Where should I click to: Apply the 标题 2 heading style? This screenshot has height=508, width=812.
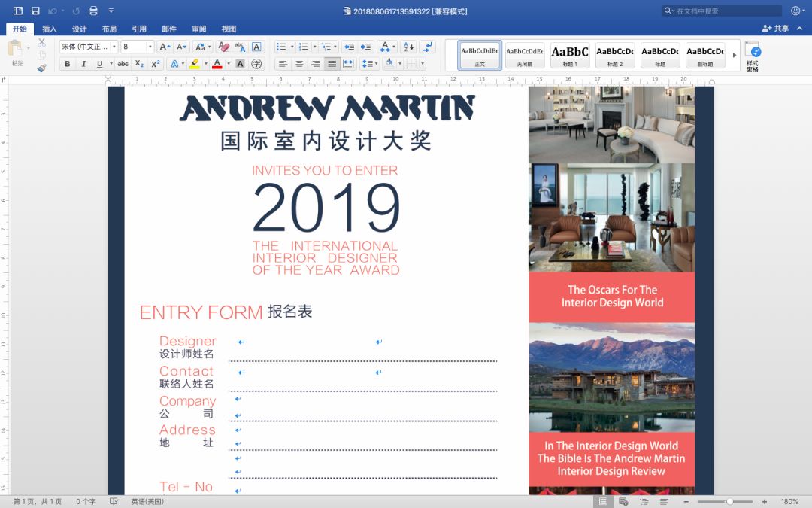[615, 55]
